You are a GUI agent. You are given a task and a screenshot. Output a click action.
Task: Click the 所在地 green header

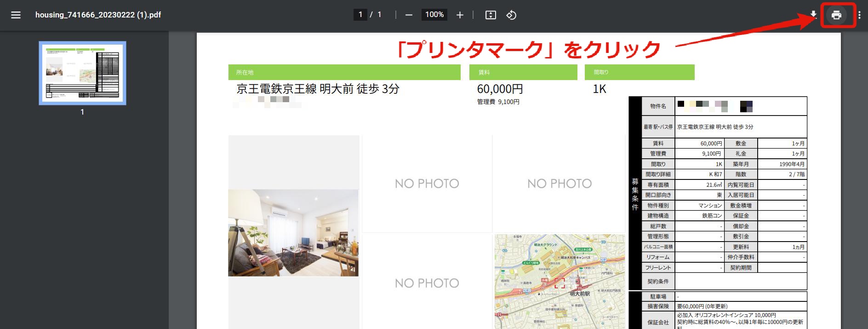344,72
